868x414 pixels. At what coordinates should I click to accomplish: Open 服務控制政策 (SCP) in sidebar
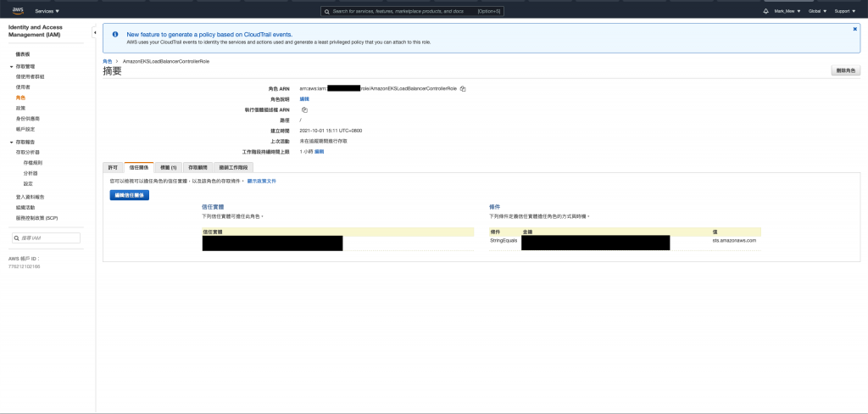[36, 218]
